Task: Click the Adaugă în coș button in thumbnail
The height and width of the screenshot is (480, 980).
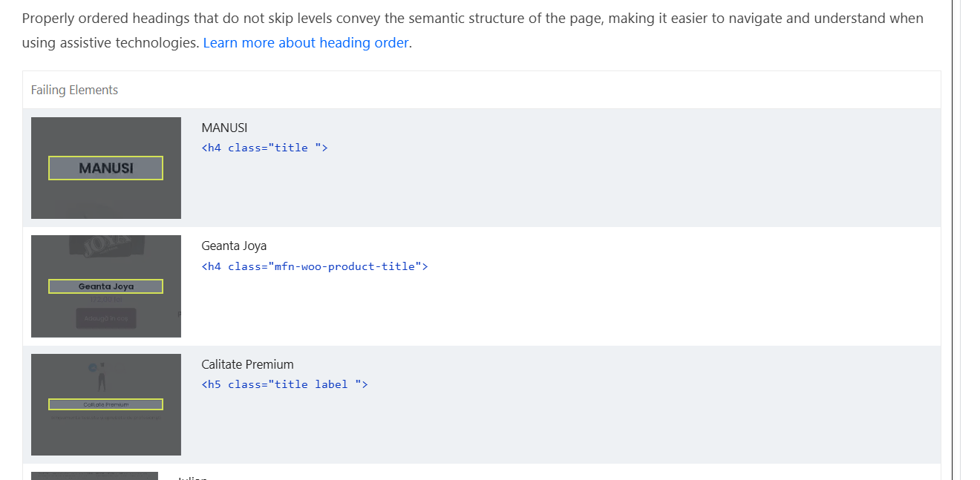Action: [x=105, y=318]
